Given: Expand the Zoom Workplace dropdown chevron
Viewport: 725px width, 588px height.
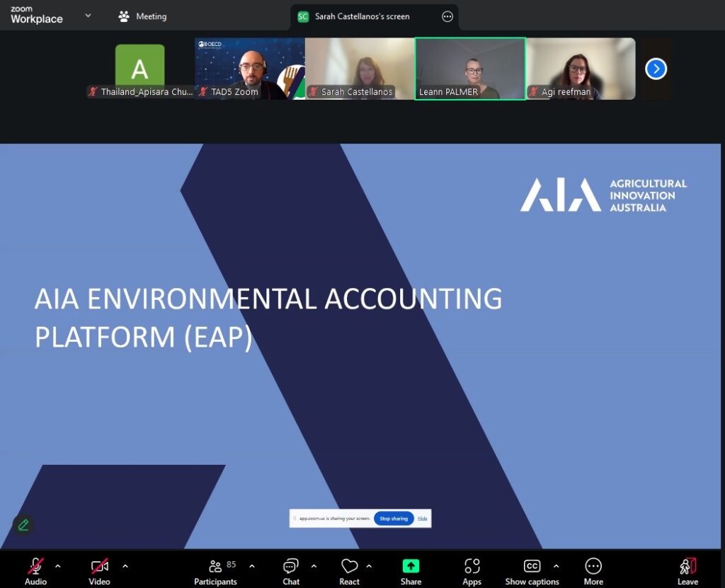Looking at the screenshot, I should pos(88,16).
